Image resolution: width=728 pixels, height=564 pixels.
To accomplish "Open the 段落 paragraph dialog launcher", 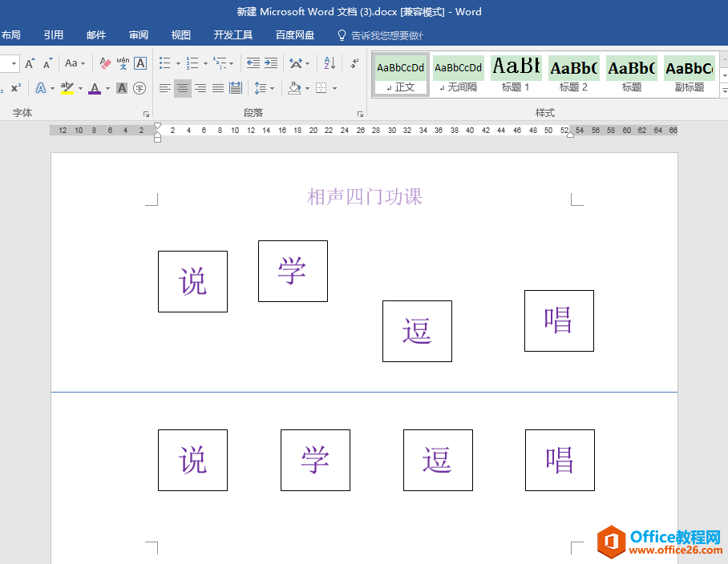I will click(360, 114).
